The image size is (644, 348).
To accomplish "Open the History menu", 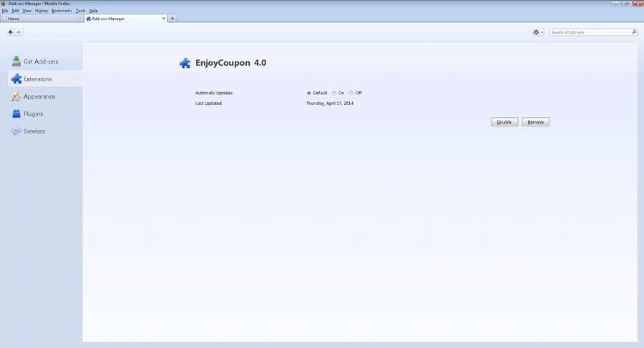I will pos(42,11).
